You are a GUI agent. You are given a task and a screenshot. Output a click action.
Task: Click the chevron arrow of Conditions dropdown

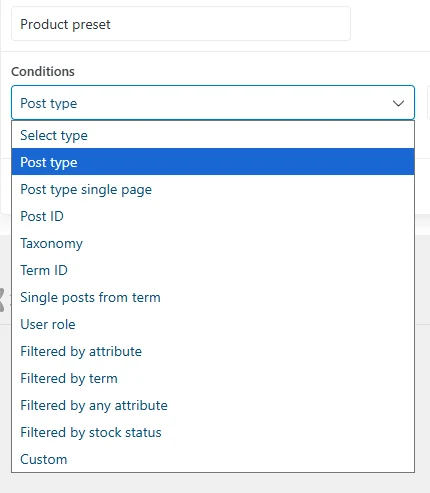398,103
